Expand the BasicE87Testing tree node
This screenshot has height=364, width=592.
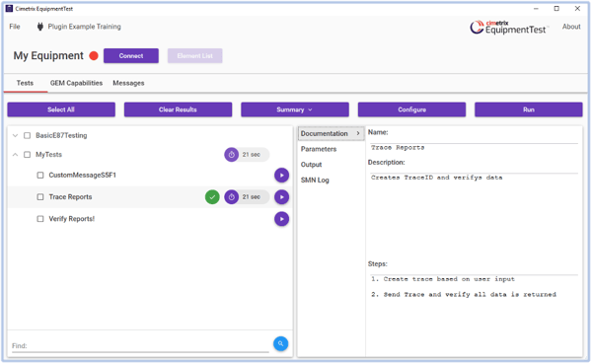(x=15, y=135)
